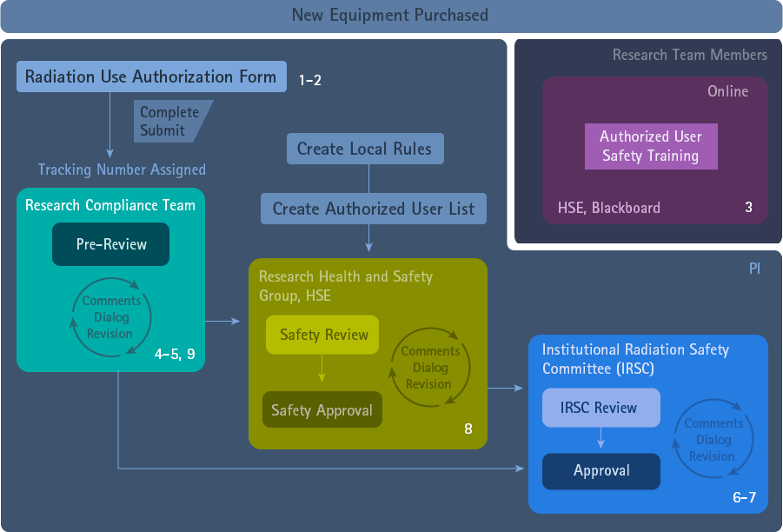Click Create Authorized User List box
This screenshot has width=783, height=532.
point(374,209)
